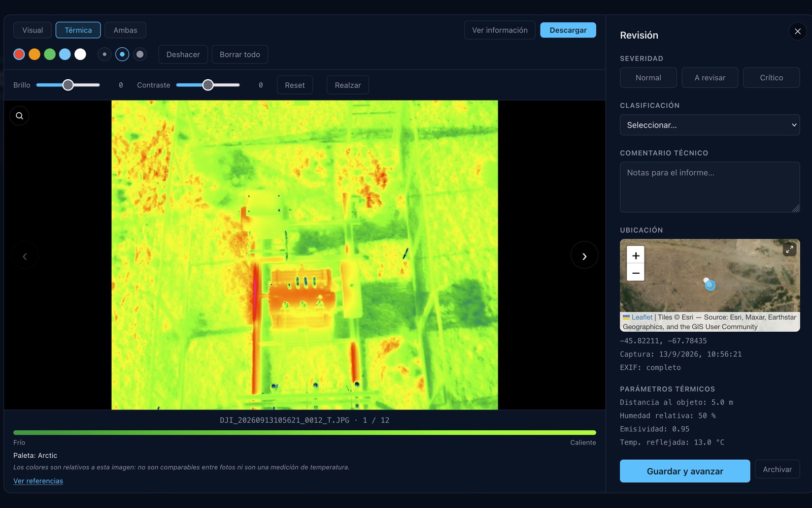Download the image with Descargar

[568, 30]
